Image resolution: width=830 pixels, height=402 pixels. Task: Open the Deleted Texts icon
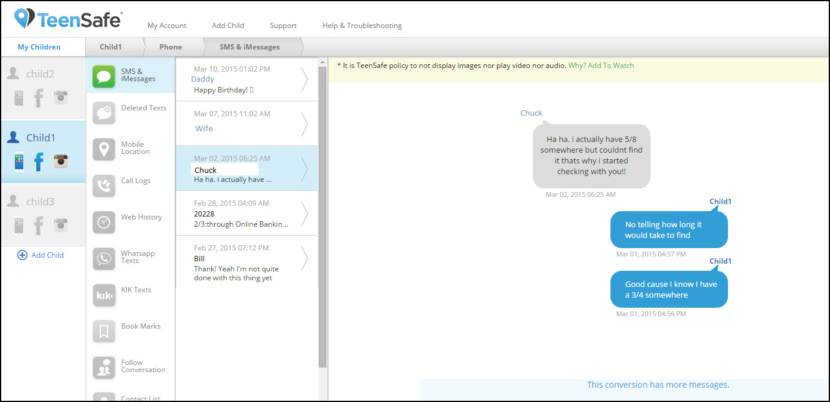[104, 113]
